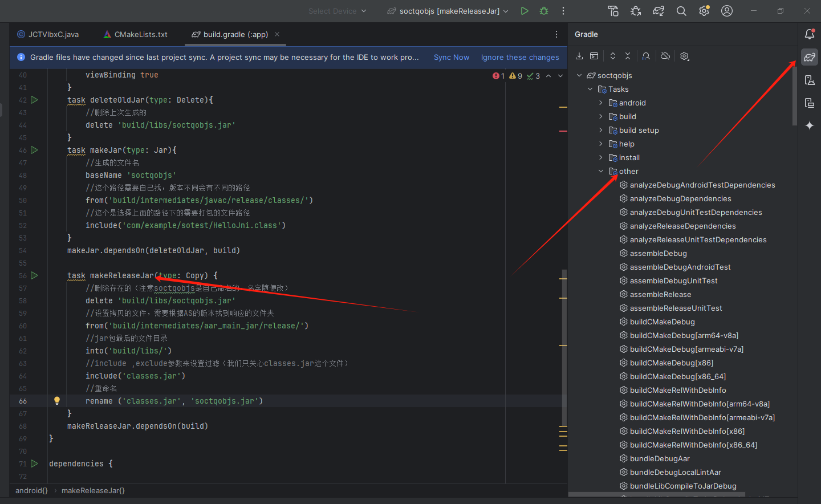
Task: Click Execute Gradle Task icon
Action: [x=594, y=56]
